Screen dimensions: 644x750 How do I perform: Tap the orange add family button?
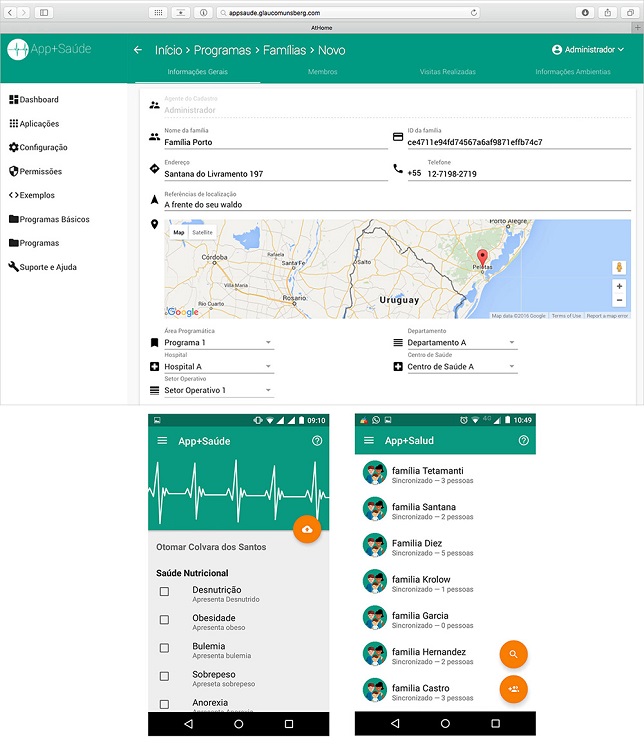coord(513,689)
